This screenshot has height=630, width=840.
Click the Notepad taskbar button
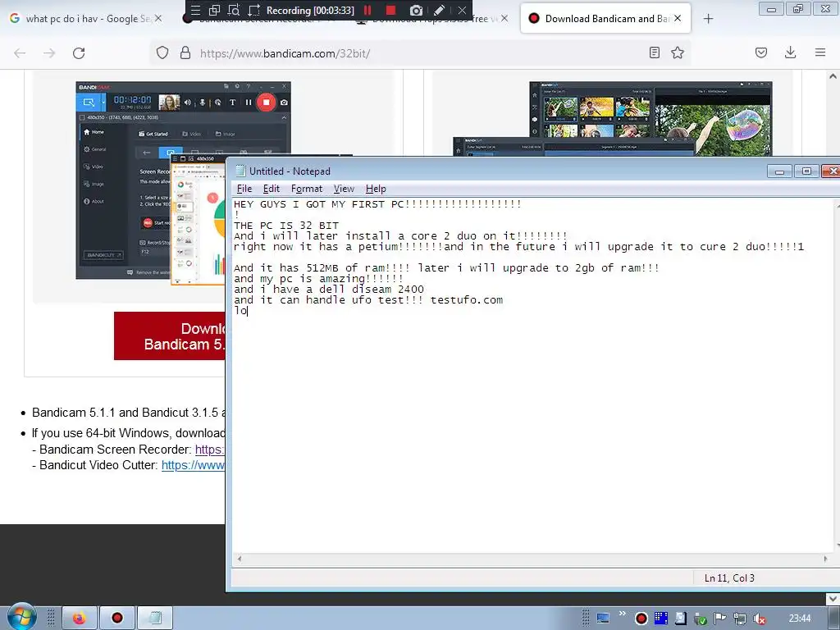(155, 618)
